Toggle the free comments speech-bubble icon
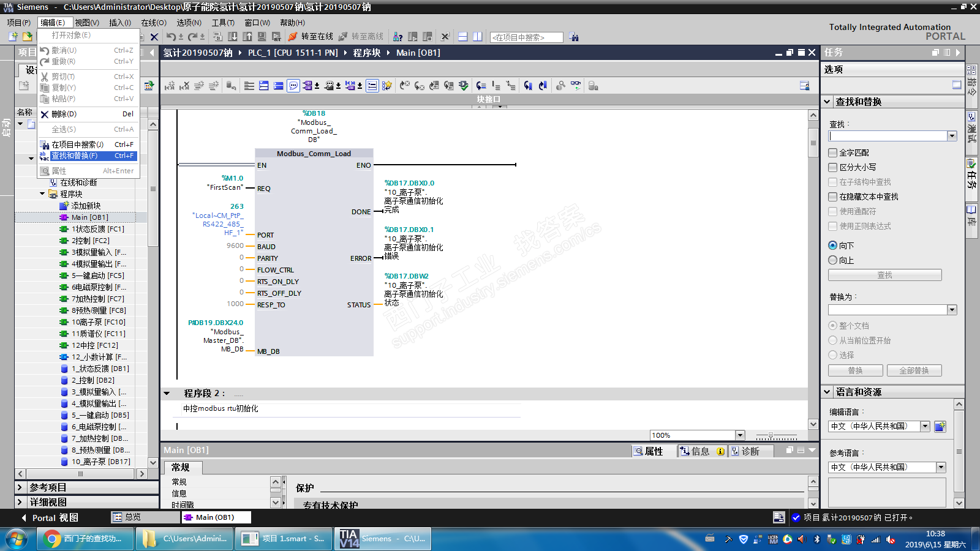Image resolution: width=980 pixels, height=551 pixels. [x=293, y=86]
